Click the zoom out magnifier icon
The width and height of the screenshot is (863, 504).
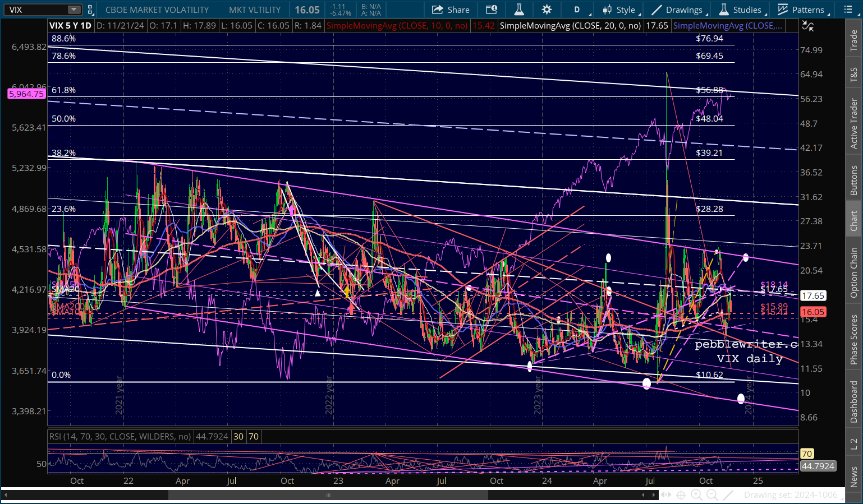pos(712,494)
